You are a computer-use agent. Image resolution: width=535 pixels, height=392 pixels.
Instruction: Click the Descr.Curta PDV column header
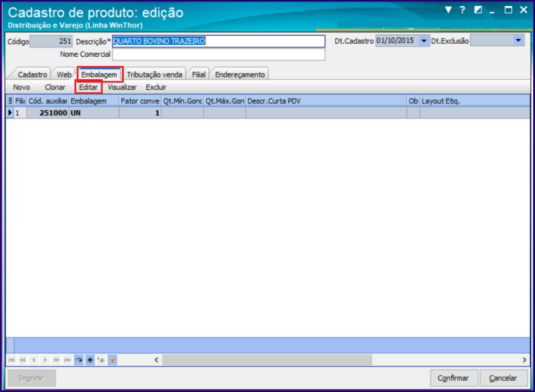[326, 101]
